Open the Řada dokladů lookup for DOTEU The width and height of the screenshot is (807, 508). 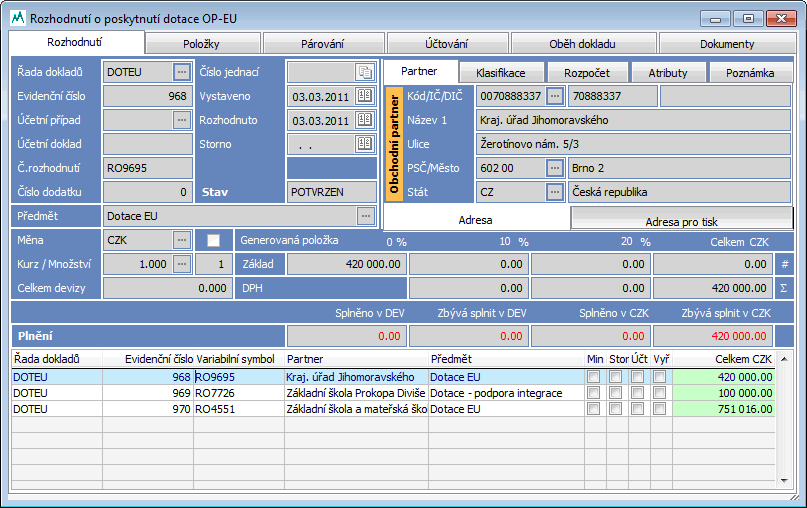tap(181, 72)
